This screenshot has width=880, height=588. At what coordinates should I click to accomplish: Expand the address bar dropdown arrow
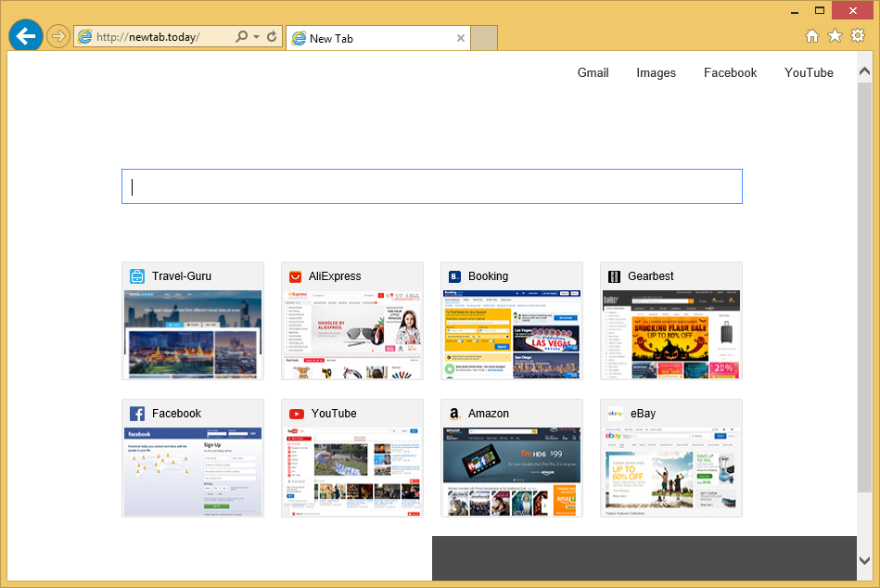pyautogui.click(x=256, y=37)
